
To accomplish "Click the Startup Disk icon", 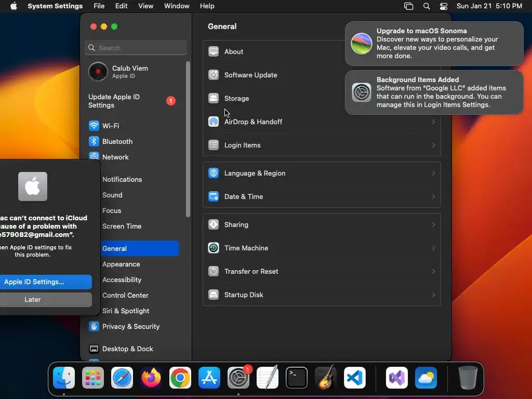I will click(x=214, y=295).
